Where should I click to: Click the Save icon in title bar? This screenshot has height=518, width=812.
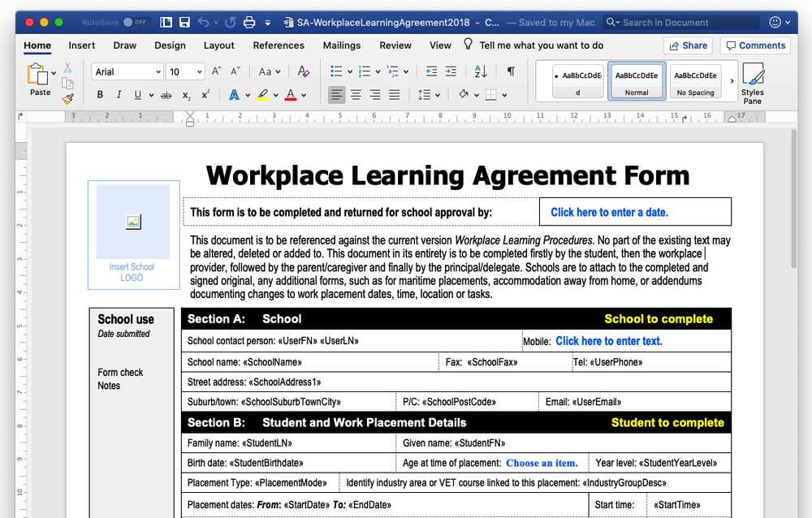[x=184, y=22]
